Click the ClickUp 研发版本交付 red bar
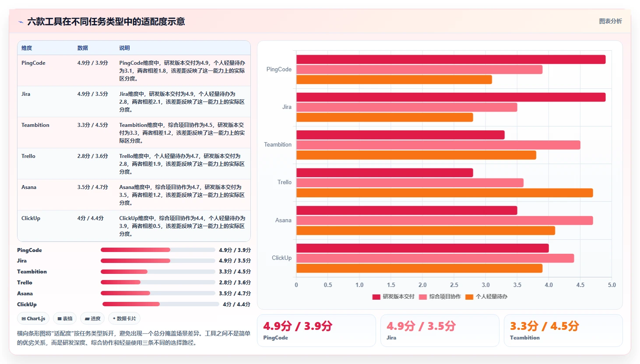The image size is (640, 364). point(422,248)
